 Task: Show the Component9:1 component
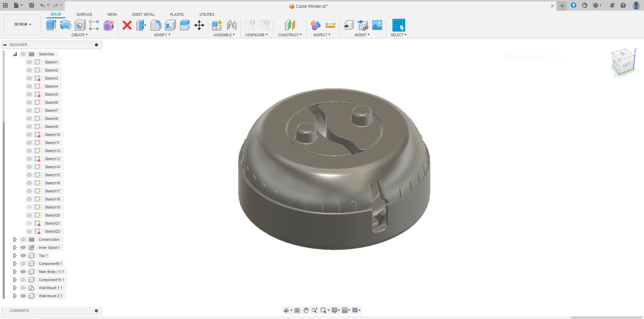coord(23,264)
